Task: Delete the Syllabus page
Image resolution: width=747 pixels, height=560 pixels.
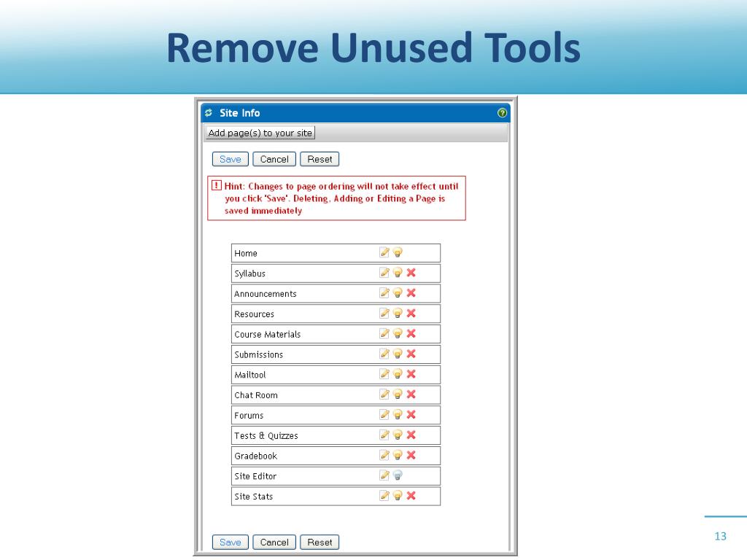Action: point(411,273)
